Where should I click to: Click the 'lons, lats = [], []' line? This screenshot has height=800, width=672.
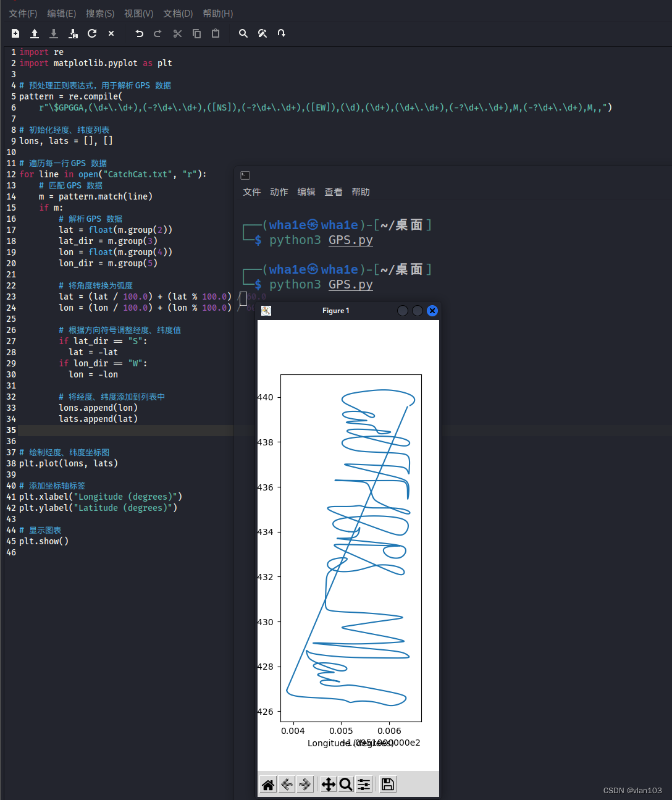66,141
